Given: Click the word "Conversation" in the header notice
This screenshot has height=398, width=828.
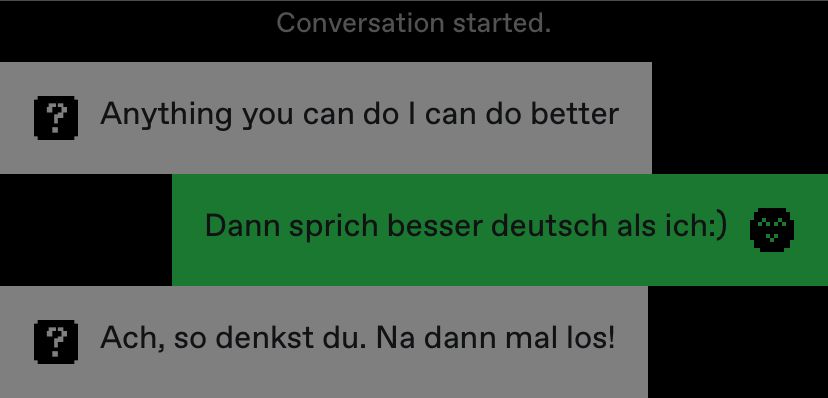Looking at the screenshot, I should 361,23.
